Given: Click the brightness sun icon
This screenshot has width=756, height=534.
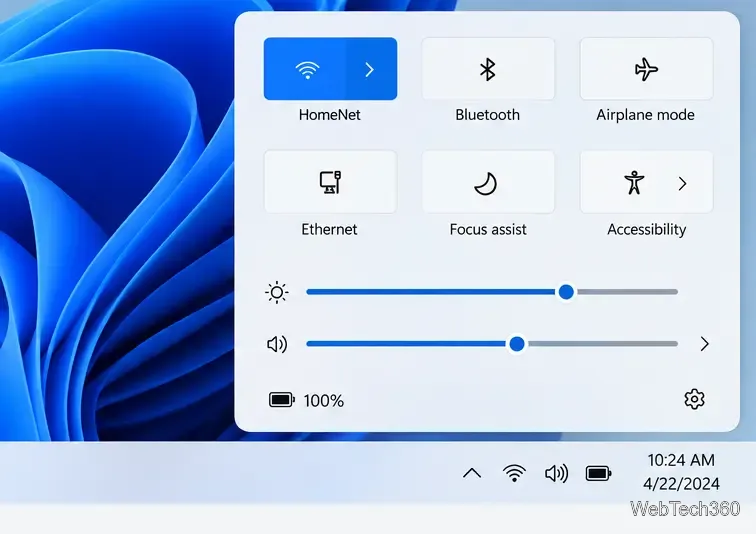Looking at the screenshot, I should [277, 292].
